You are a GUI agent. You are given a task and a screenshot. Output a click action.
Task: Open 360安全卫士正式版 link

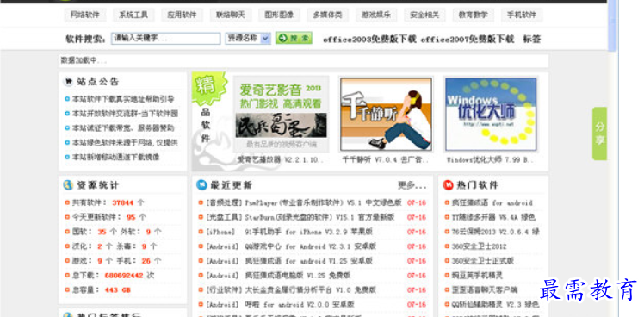tap(483, 261)
